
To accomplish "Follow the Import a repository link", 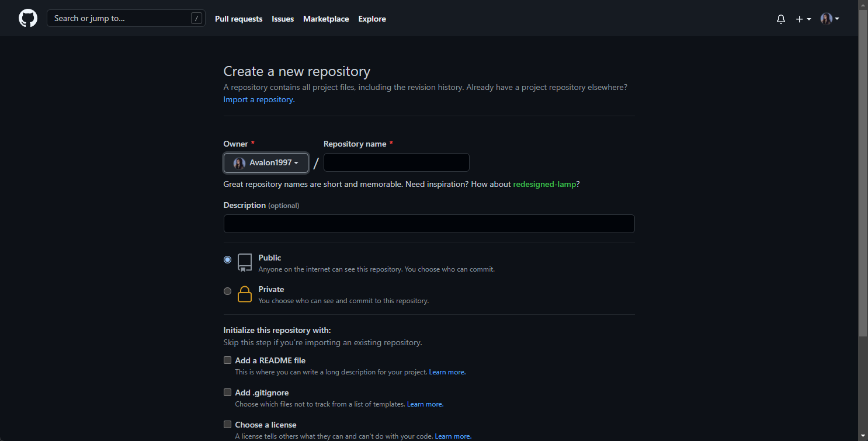I will point(259,99).
